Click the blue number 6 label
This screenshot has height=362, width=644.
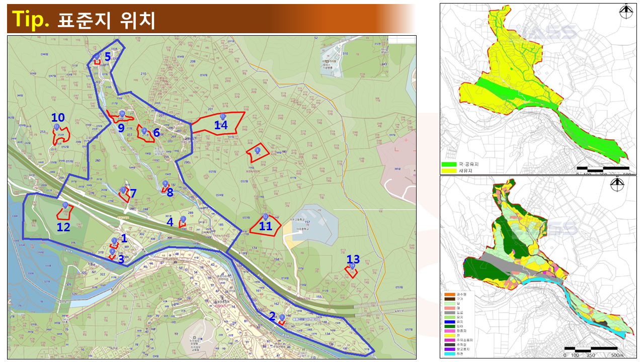tap(156, 133)
